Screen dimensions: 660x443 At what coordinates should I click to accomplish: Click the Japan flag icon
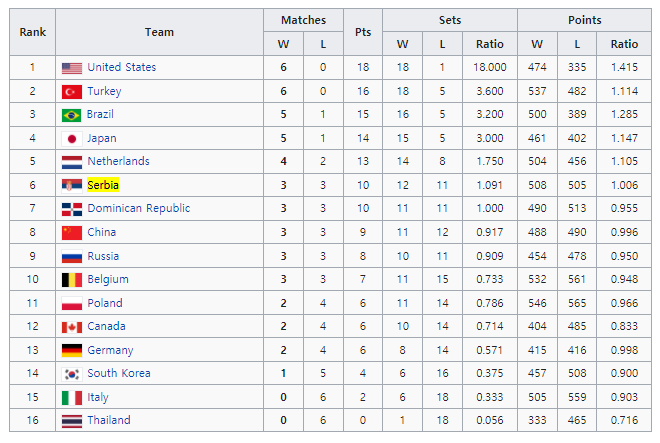72,139
